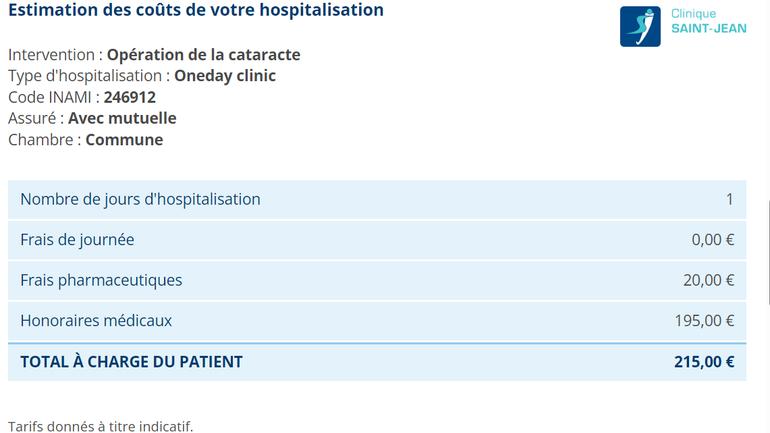Click the 0,00 € daily fee amount
Image resolution: width=770 pixels, height=433 pixels.
(x=713, y=240)
